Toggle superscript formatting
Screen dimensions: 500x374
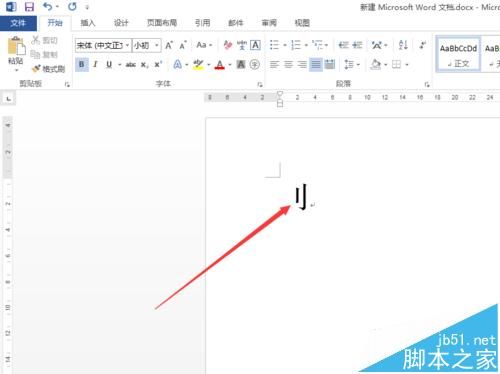point(158,64)
